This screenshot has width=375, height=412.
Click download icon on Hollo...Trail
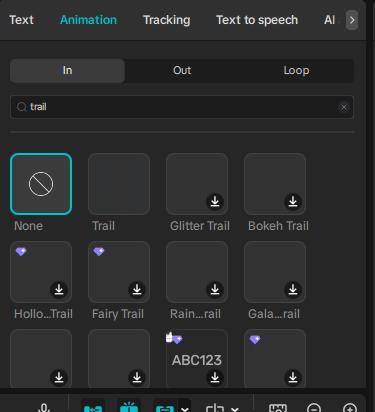[59, 289]
